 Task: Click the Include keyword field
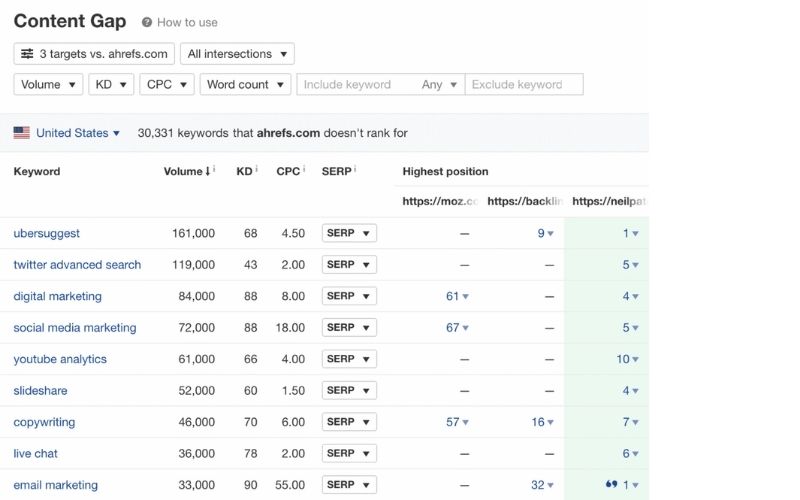[357, 85]
